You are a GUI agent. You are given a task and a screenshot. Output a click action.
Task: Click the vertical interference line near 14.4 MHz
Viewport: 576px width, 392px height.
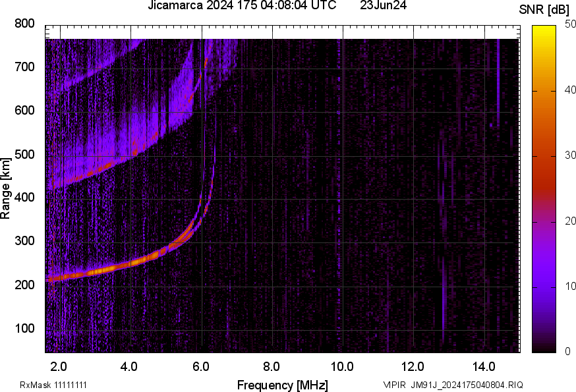498,82
